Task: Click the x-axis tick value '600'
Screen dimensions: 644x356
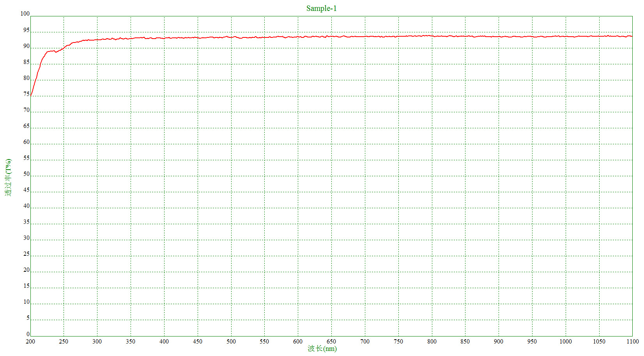Action: pyautogui.click(x=298, y=342)
